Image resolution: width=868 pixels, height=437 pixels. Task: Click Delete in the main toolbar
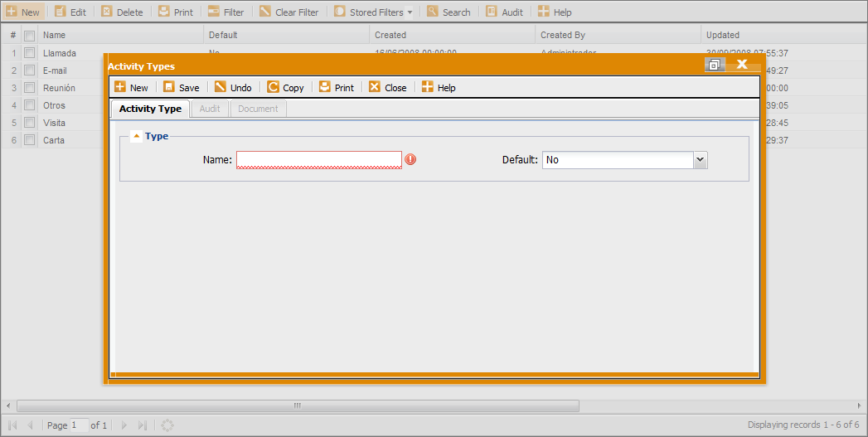tap(123, 12)
